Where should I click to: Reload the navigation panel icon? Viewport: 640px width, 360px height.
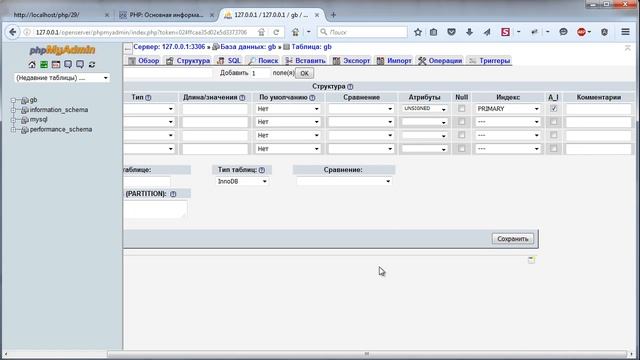click(x=92, y=64)
